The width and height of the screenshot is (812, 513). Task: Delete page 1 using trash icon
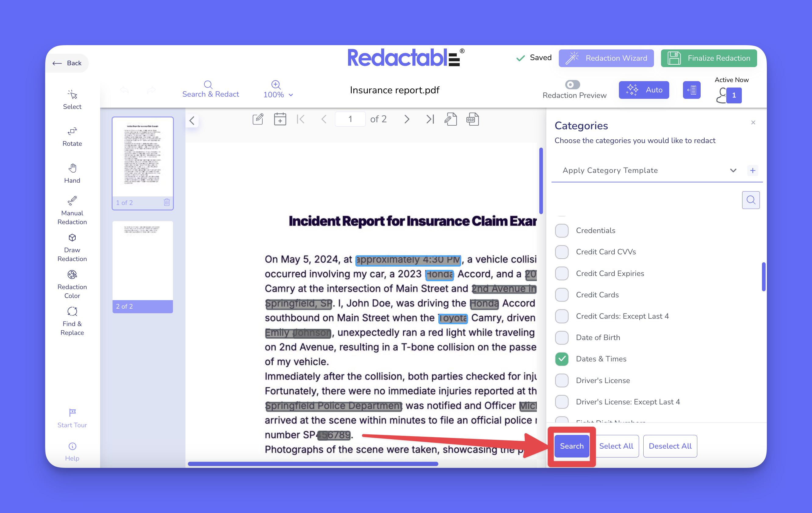pyautogui.click(x=167, y=202)
